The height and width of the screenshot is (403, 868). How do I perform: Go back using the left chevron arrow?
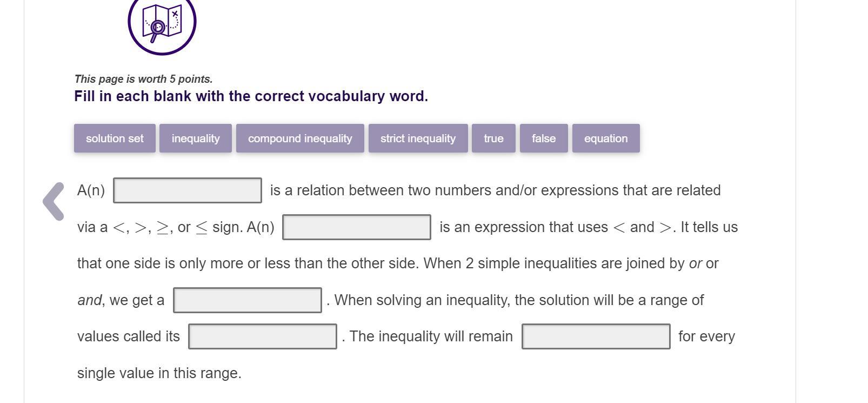tap(54, 201)
